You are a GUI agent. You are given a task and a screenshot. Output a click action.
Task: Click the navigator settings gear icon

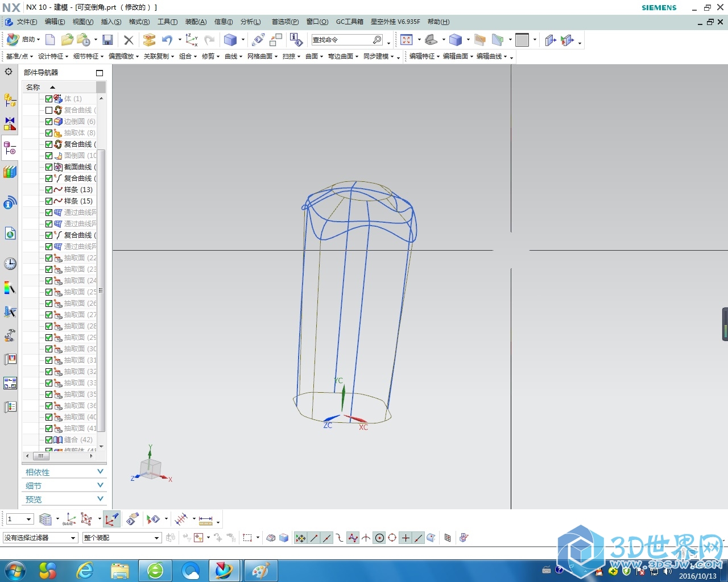point(9,72)
